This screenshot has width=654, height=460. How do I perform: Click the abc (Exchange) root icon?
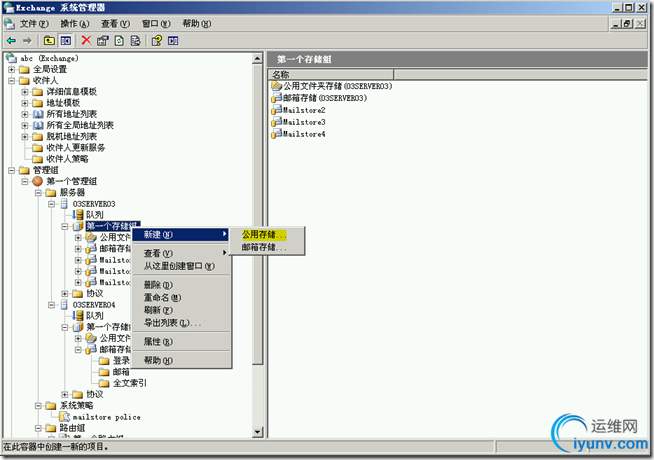click(x=12, y=58)
